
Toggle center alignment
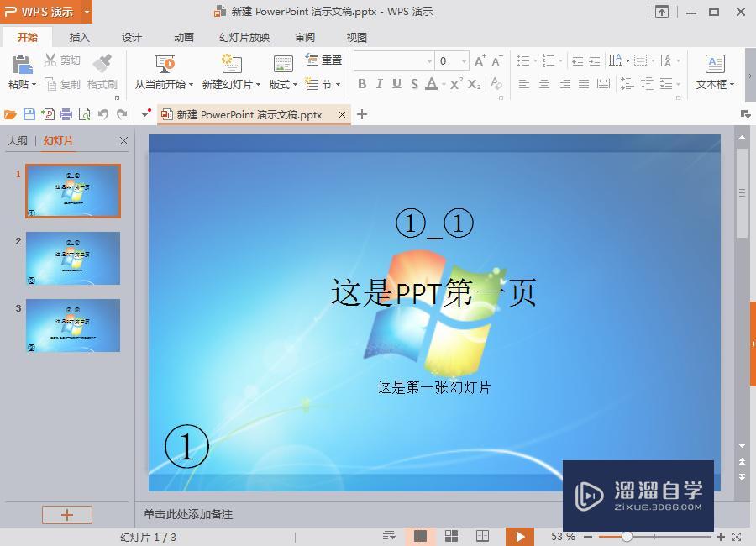click(544, 84)
